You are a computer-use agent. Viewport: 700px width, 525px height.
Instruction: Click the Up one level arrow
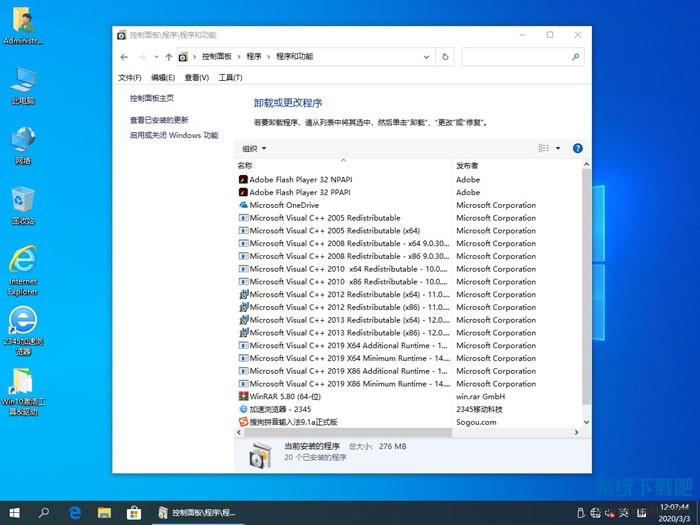(x=168, y=57)
